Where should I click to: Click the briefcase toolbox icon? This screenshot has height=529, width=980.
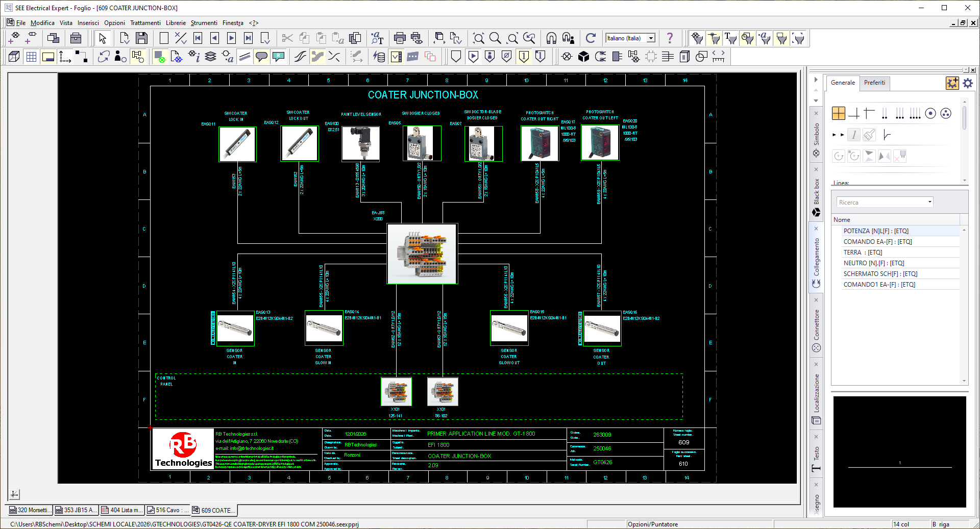76,38
